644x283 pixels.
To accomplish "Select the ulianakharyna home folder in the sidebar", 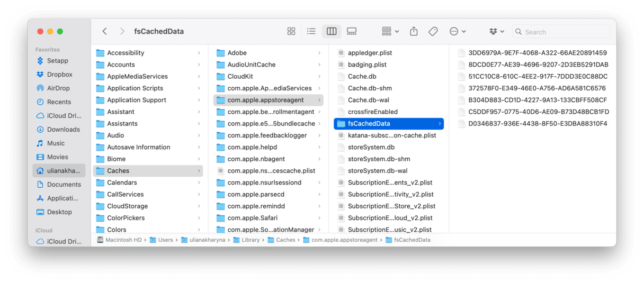I will [59, 171].
